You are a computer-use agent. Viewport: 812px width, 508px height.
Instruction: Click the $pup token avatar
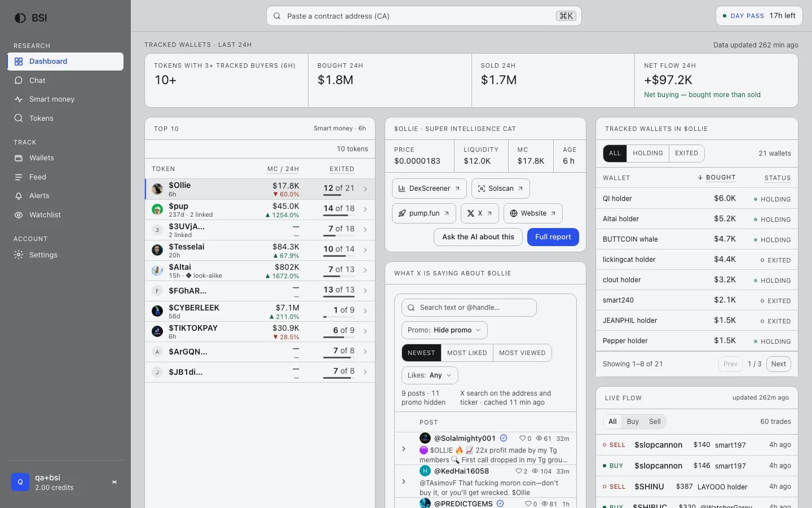[x=157, y=209]
